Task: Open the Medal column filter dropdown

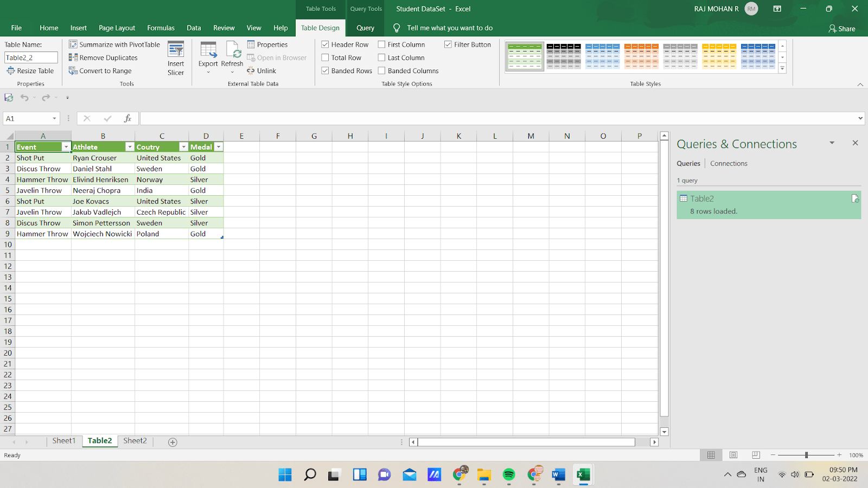Action: pos(218,146)
